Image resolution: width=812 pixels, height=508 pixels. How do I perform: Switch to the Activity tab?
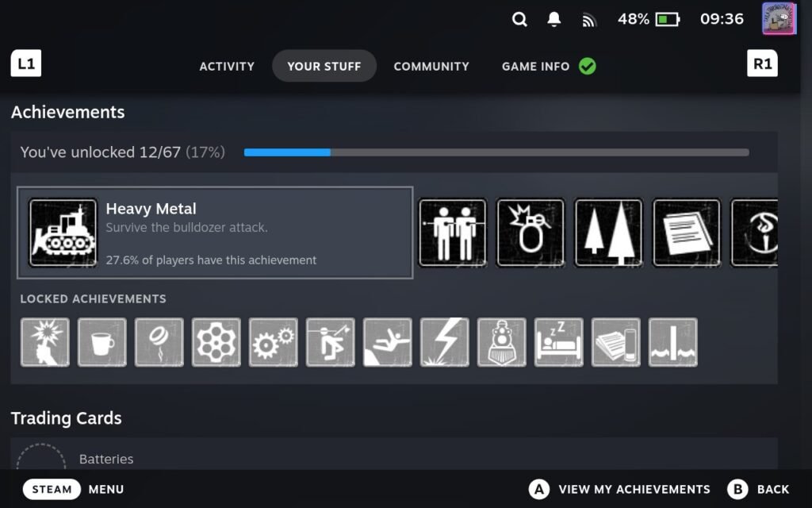[227, 67]
